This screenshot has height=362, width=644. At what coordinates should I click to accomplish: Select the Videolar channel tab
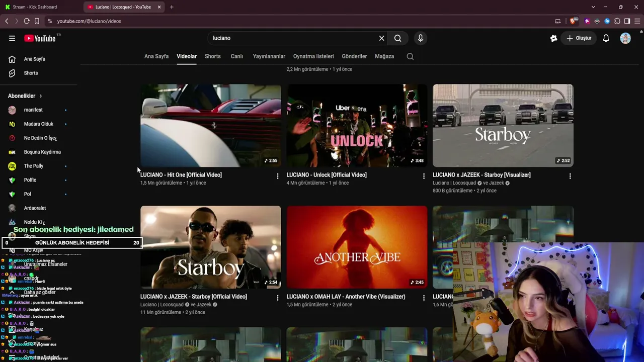(x=187, y=56)
